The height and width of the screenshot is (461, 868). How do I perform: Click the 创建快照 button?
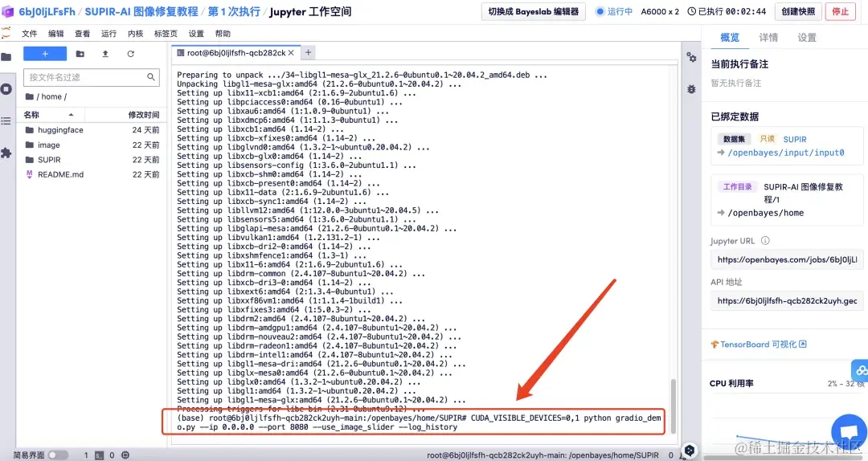pos(798,11)
